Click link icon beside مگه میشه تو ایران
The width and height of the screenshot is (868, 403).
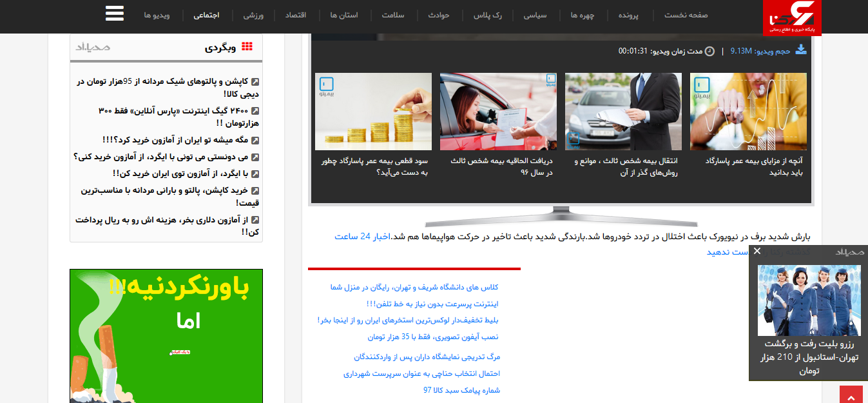[x=255, y=141]
